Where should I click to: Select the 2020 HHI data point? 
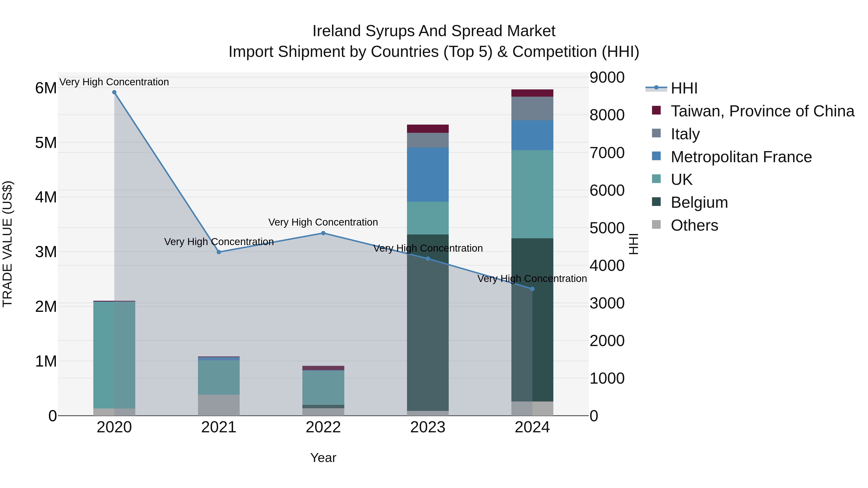(x=114, y=92)
